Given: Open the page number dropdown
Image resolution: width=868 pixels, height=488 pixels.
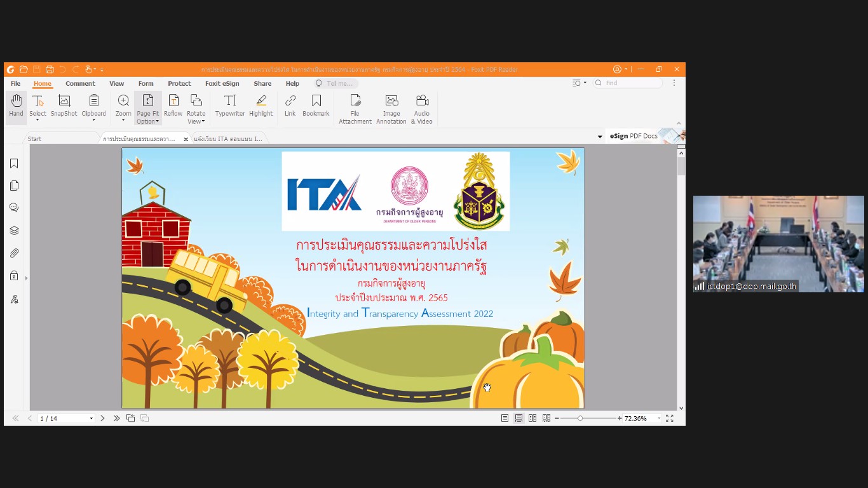Looking at the screenshot, I should pos(91,419).
